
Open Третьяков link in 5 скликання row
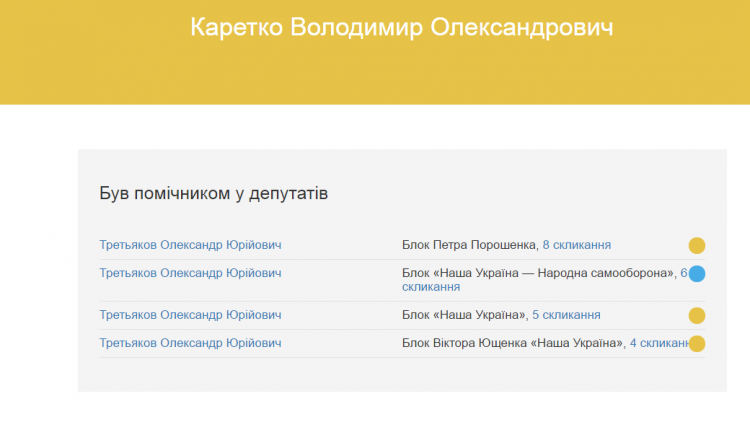tap(190, 315)
